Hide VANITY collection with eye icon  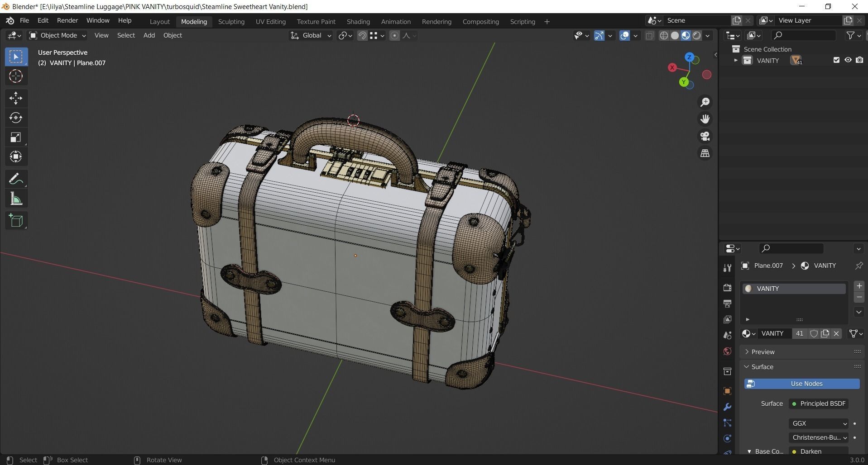pos(848,60)
